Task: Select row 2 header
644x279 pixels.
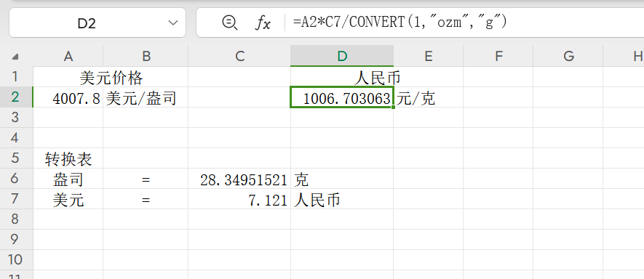Action: pyautogui.click(x=16, y=97)
